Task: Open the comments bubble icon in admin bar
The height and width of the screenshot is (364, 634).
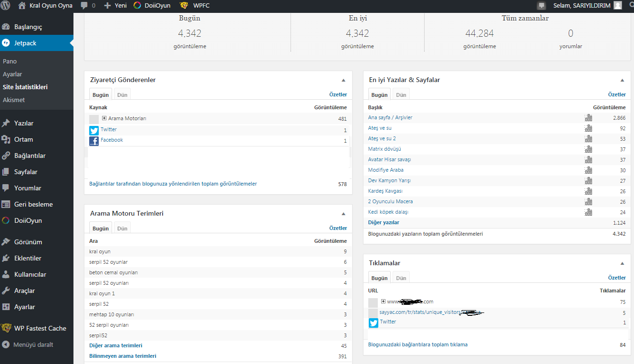Action: (x=84, y=6)
